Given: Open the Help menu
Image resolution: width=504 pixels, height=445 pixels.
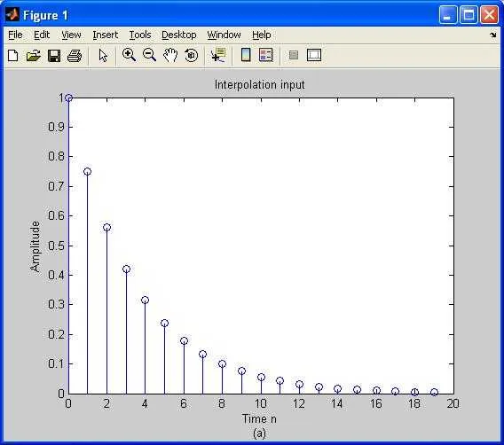Looking at the screenshot, I should pos(262,35).
